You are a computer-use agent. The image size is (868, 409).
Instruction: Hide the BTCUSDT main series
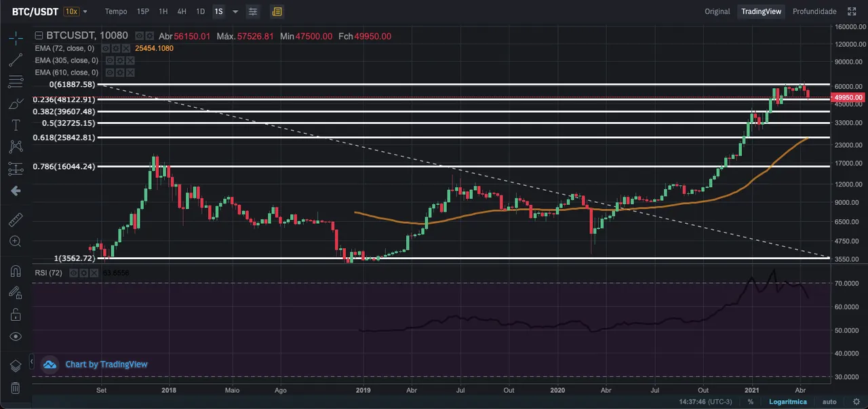[139, 36]
